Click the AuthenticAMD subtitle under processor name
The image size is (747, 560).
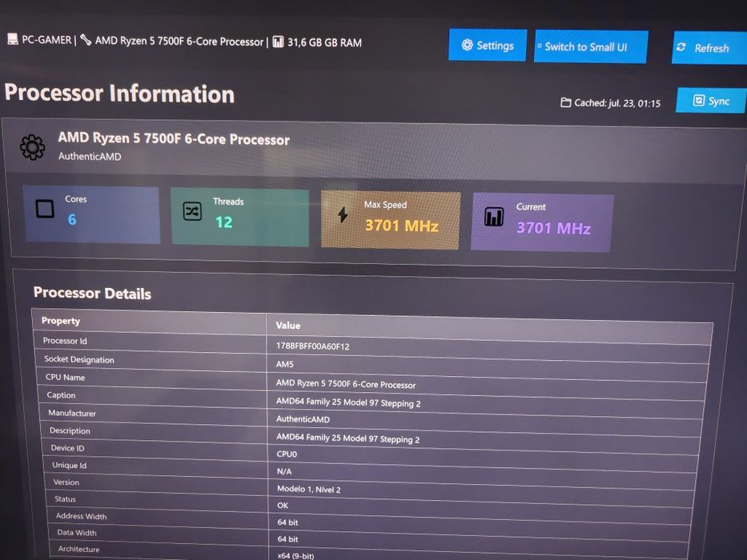[90, 156]
